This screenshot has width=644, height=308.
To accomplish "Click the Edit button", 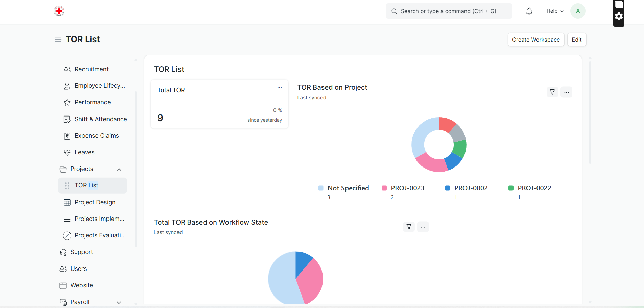I will coord(576,40).
